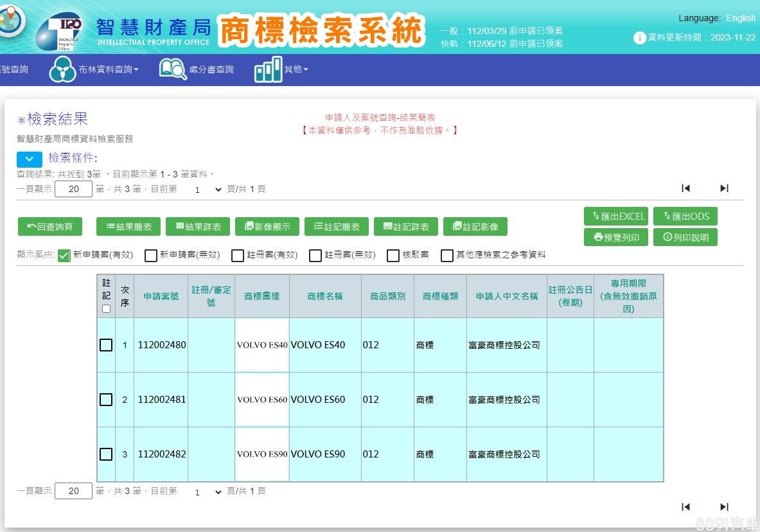Click the 商標名稱 column header
Viewport: 760px width, 532px height.
(325, 296)
